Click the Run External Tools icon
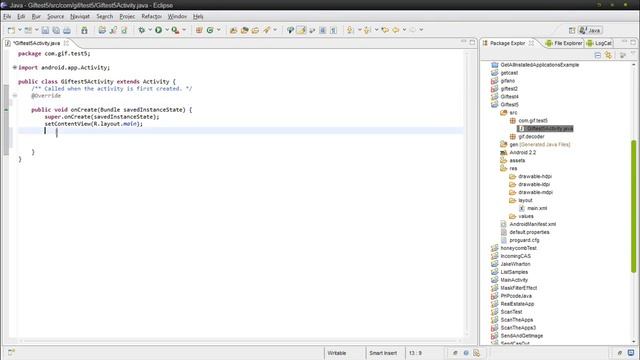This screenshot has width=640, height=360. [175, 30]
